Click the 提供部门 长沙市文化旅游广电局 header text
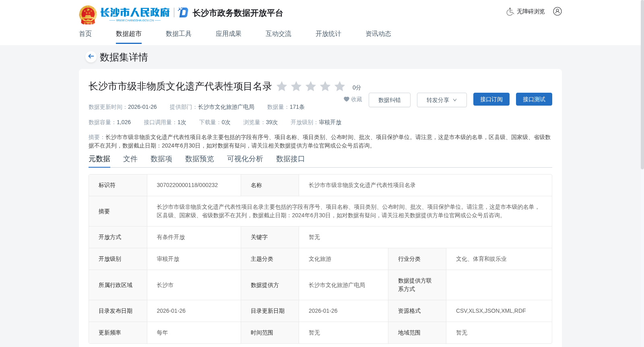644x347 pixels. click(212, 107)
